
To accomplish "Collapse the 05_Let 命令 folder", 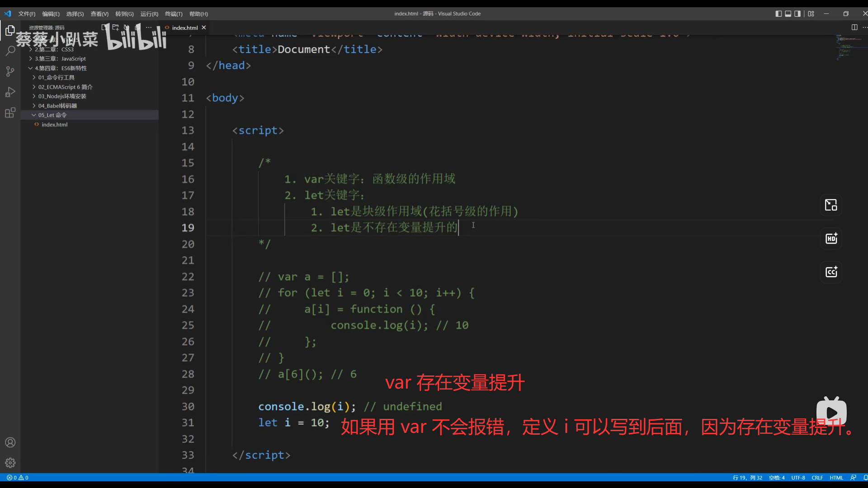I will pos(52,115).
